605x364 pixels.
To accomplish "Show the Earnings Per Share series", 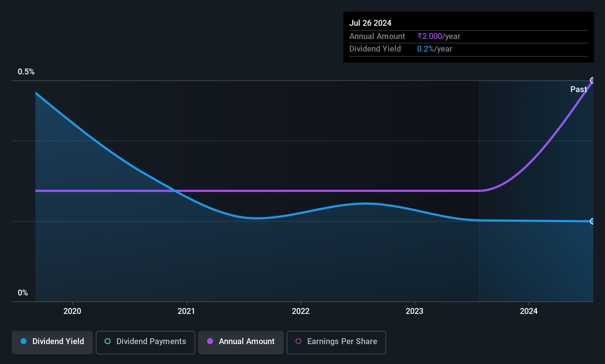I will click(336, 343).
